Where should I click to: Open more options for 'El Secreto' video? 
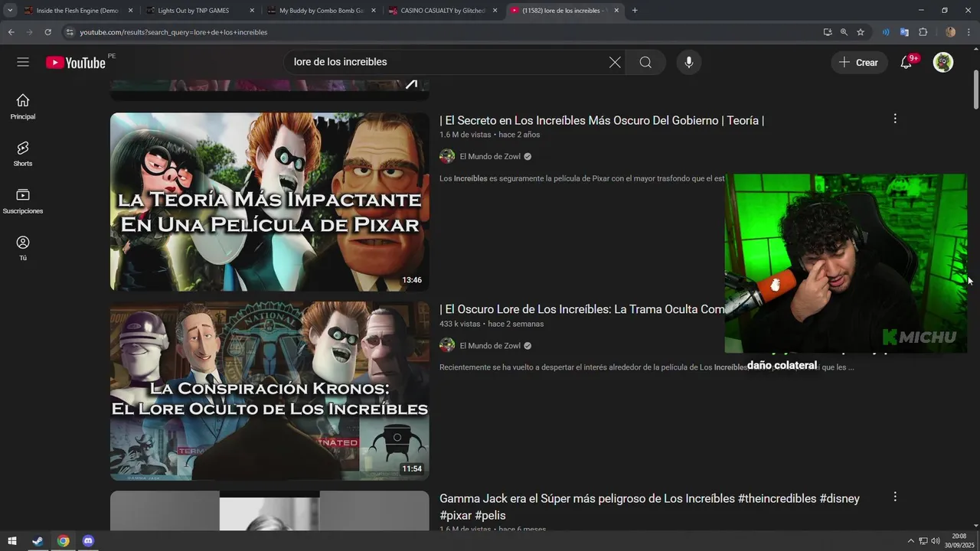click(895, 119)
